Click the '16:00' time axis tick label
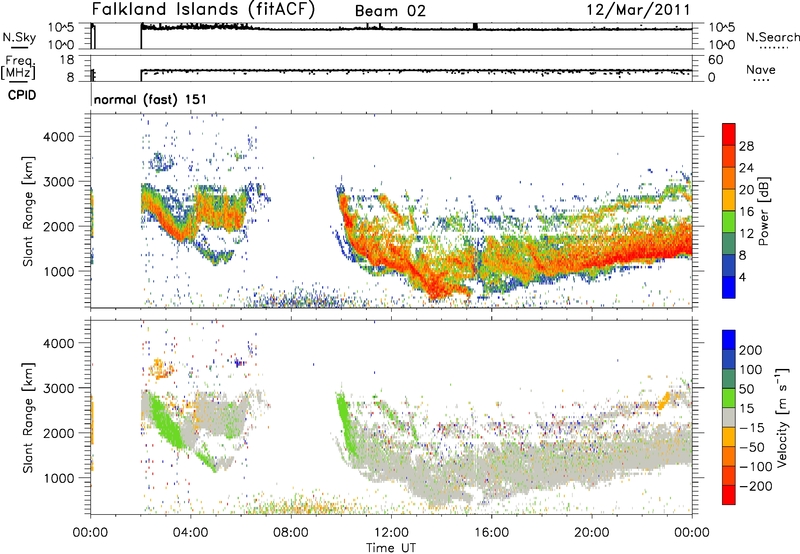Image resolution: width=800 pixels, height=554 pixels. (x=491, y=533)
